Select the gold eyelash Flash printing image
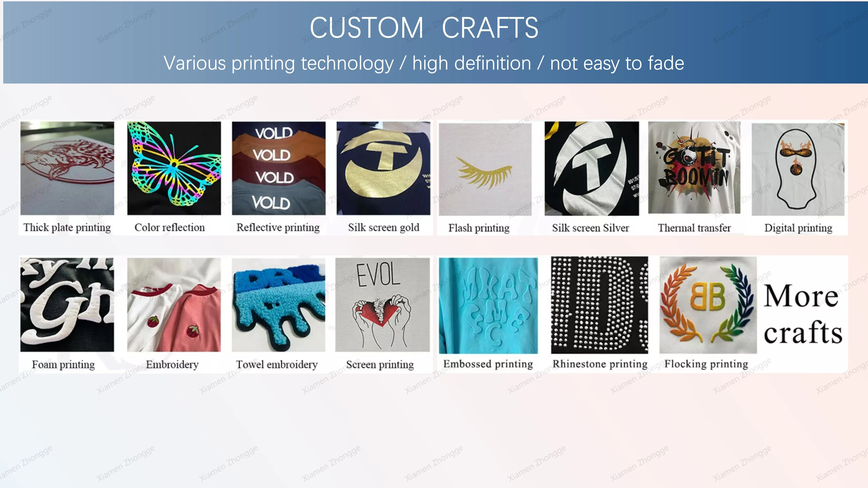This screenshot has width=868, height=488. 485,169
